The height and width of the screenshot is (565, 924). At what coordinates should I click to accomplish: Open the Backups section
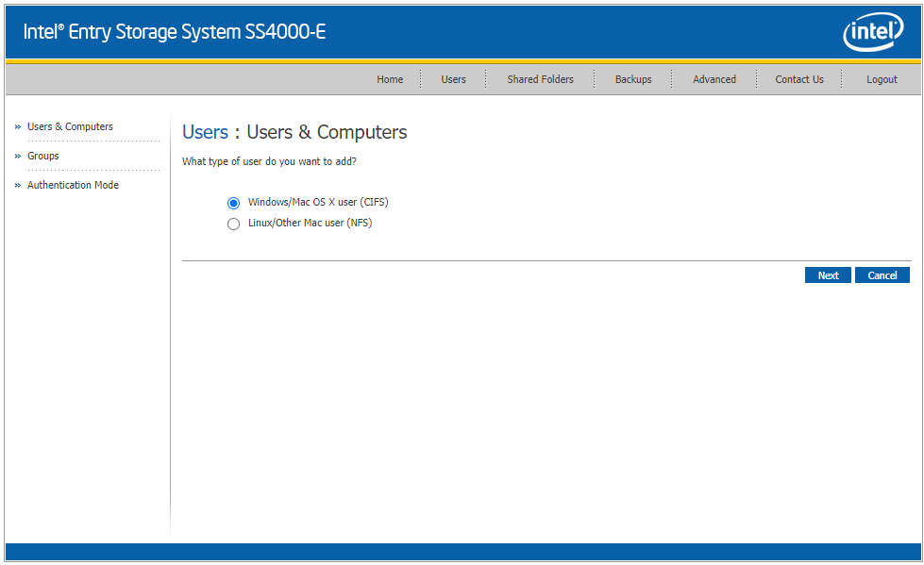(633, 79)
